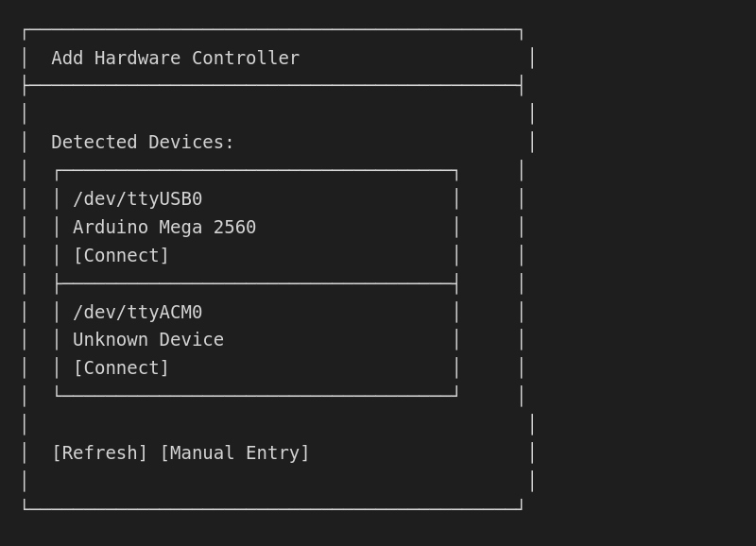The image size is (756, 546).
Task: Click the divider between the two devices
Action: [255, 282]
